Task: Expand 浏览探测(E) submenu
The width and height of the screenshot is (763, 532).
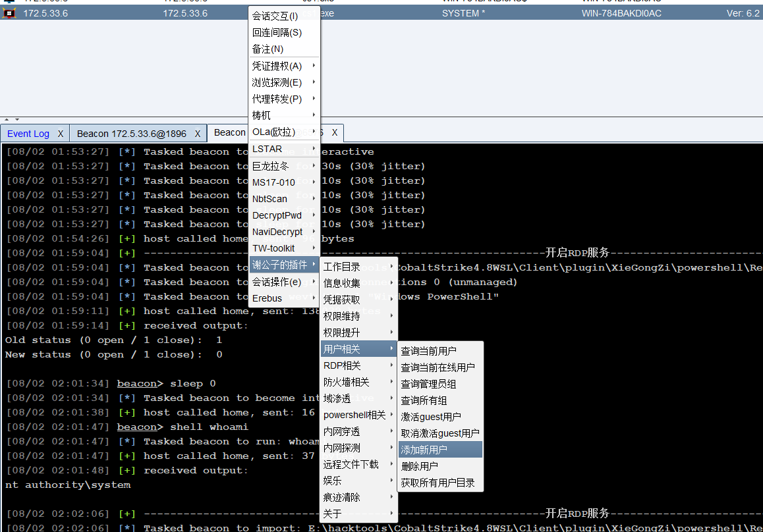Action: coord(284,82)
